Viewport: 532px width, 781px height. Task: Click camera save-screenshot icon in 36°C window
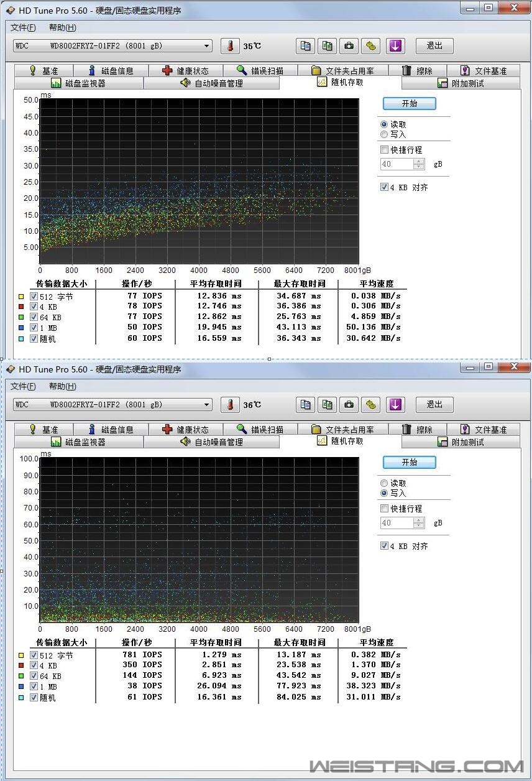pos(349,405)
